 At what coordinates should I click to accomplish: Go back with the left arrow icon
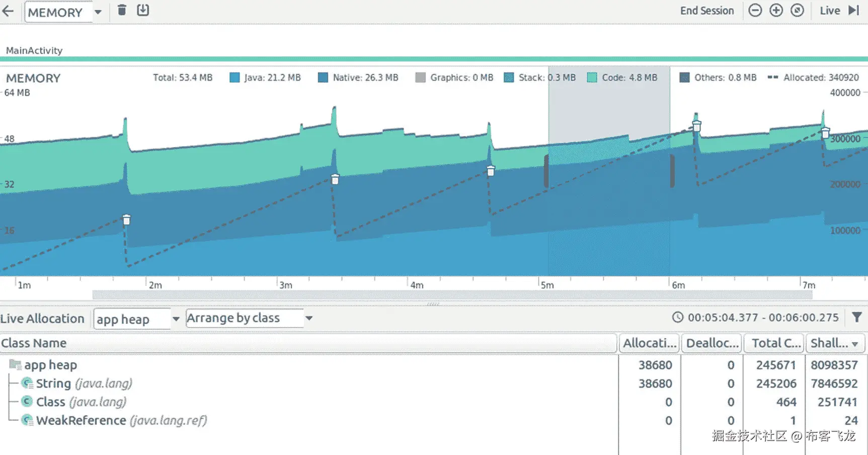pos(8,11)
